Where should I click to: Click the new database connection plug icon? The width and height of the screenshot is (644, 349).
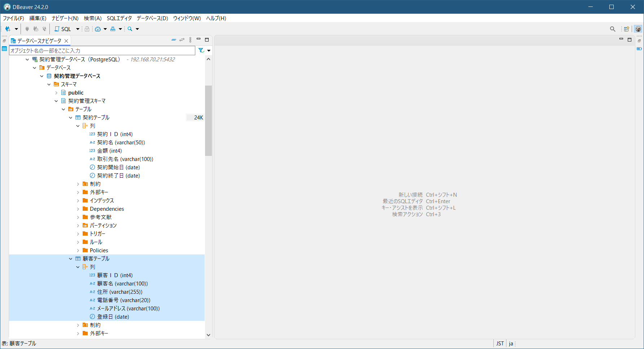pyautogui.click(x=8, y=29)
